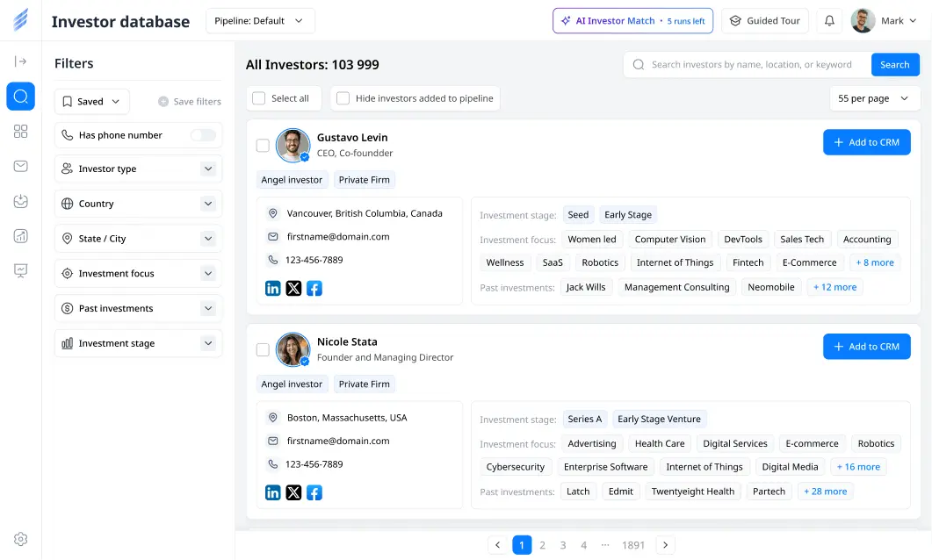Click location pin beside Vancouver, British Columbia

click(273, 213)
